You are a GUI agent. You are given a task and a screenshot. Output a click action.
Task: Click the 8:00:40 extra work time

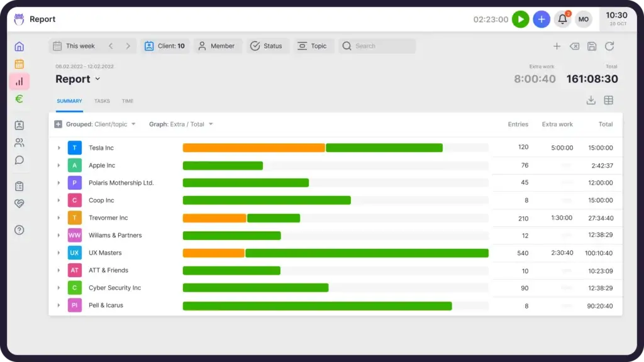coord(535,79)
